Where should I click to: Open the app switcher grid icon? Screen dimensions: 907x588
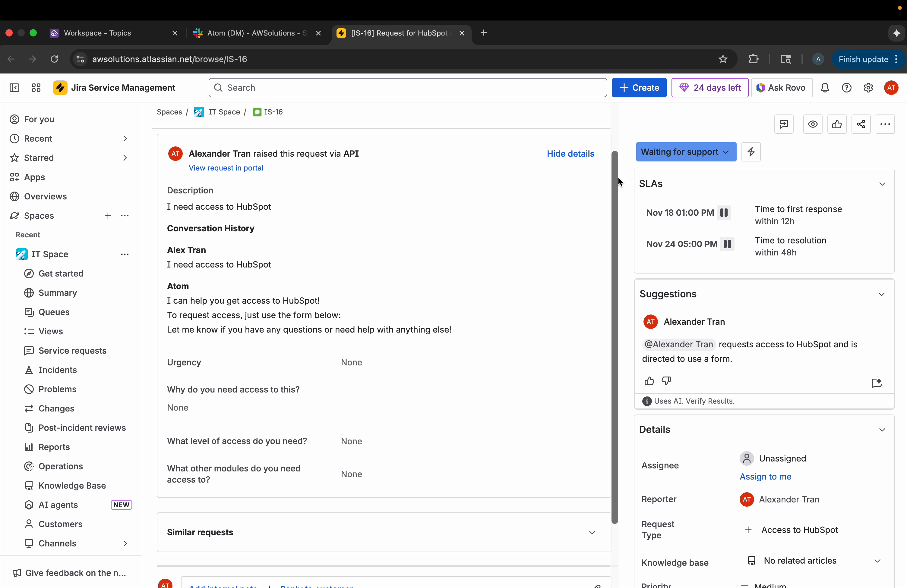click(x=36, y=88)
